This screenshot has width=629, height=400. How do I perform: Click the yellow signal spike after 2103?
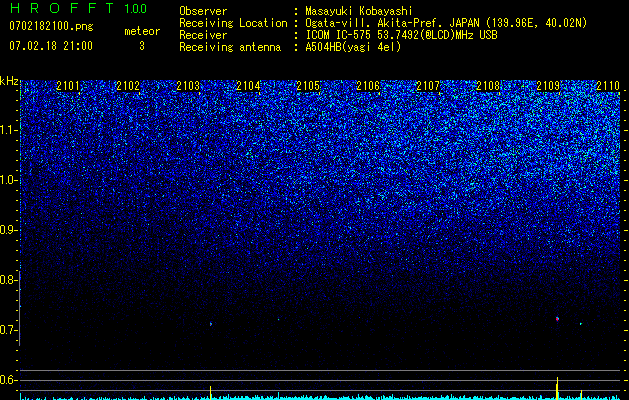click(211, 392)
